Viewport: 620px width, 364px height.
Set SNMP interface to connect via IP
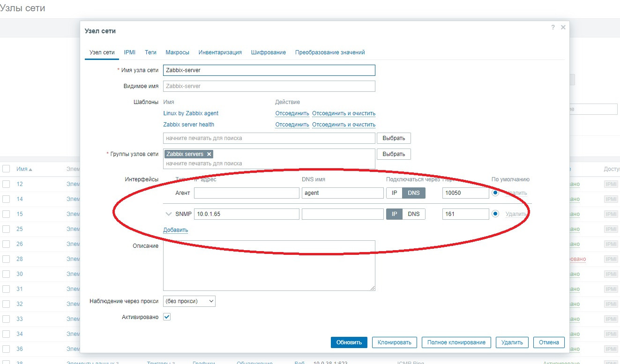[x=394, y=214]
